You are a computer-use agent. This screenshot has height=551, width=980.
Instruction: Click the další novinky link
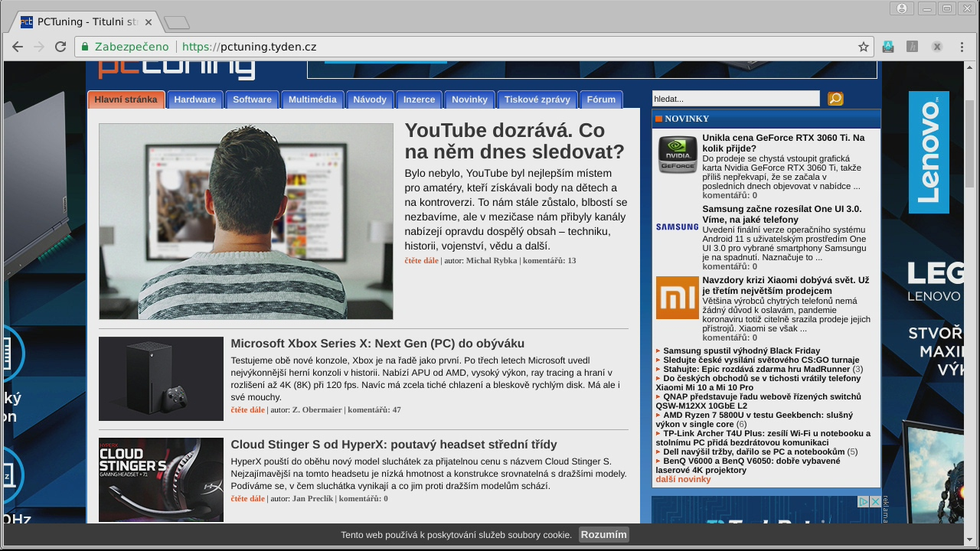click(x=683, y=479)
